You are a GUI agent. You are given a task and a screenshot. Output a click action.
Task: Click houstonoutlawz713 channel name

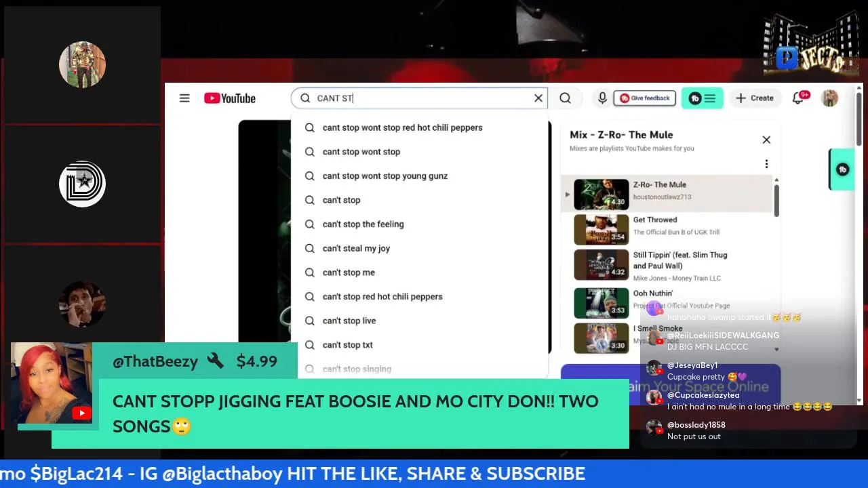[663, 197]
